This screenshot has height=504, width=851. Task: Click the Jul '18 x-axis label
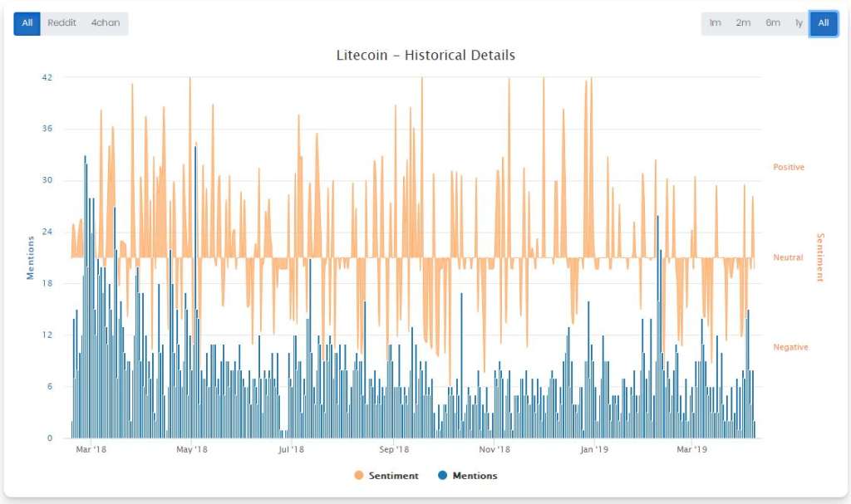point(291,449)
